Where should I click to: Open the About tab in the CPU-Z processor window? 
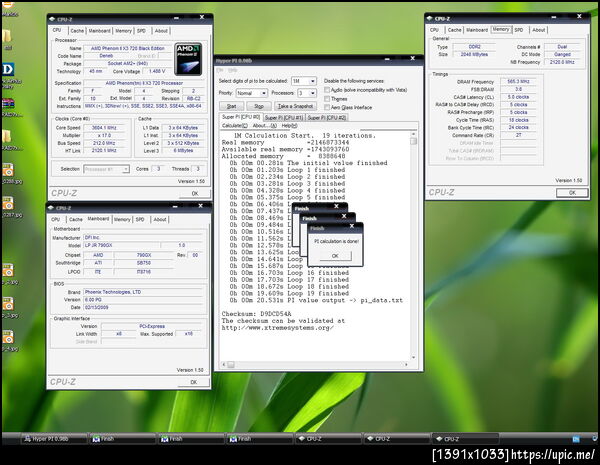coord(161,31)
